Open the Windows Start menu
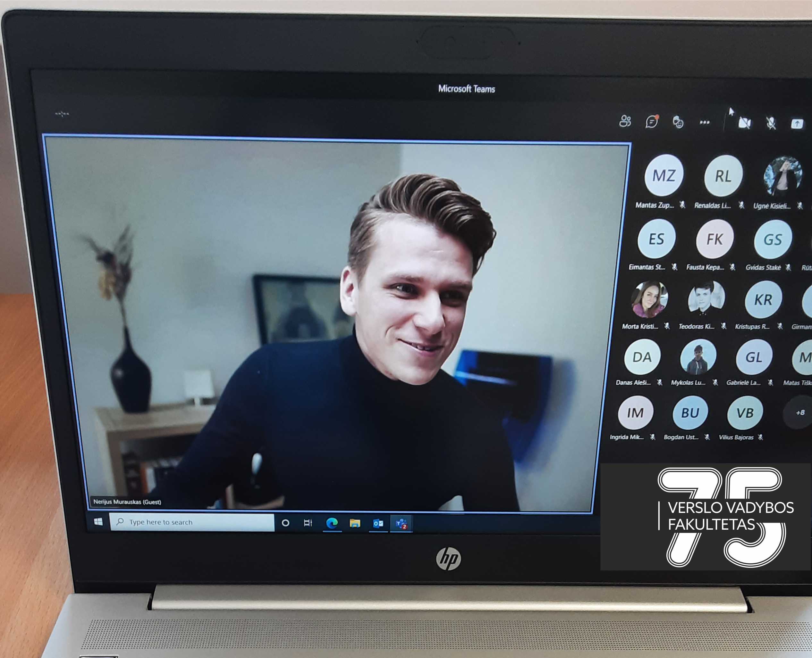Screen dimensions: 812x658 point(98,522)
